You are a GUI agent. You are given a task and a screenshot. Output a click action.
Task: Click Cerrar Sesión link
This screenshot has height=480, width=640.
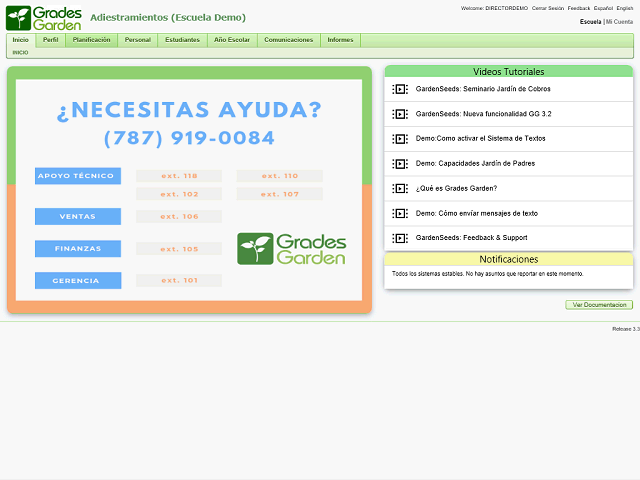tap(548, 8)
